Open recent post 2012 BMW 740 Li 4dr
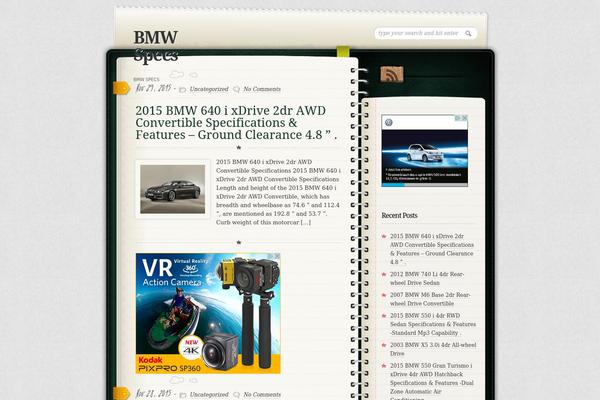Image resolution: width=600 pixels, height=400 pixels. pyautogui.click(x=427, y=279)
